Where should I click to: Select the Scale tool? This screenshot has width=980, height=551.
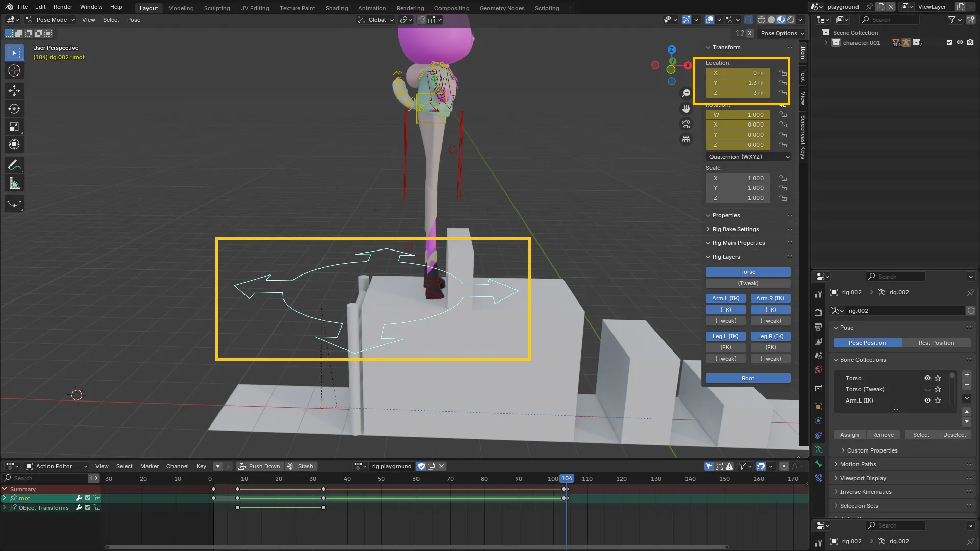(x=14, y=127)
